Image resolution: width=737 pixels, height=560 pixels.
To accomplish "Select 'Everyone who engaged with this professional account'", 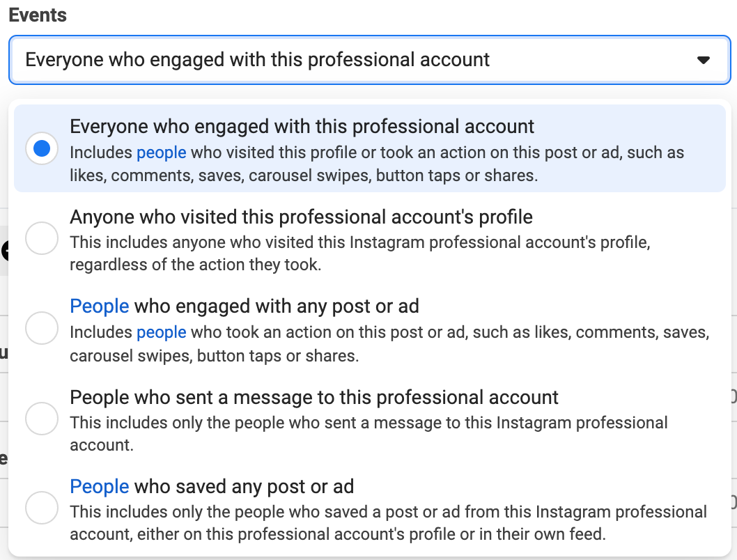I will click(42, 148).
